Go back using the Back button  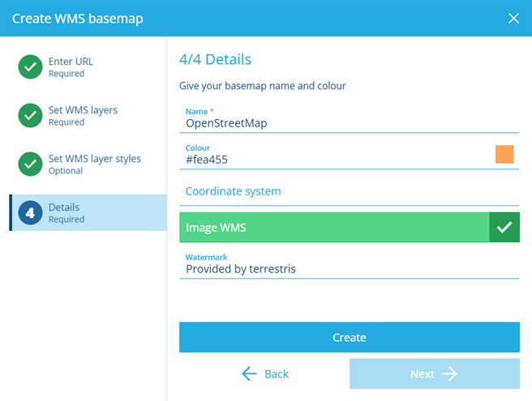[x=264, y=374]
